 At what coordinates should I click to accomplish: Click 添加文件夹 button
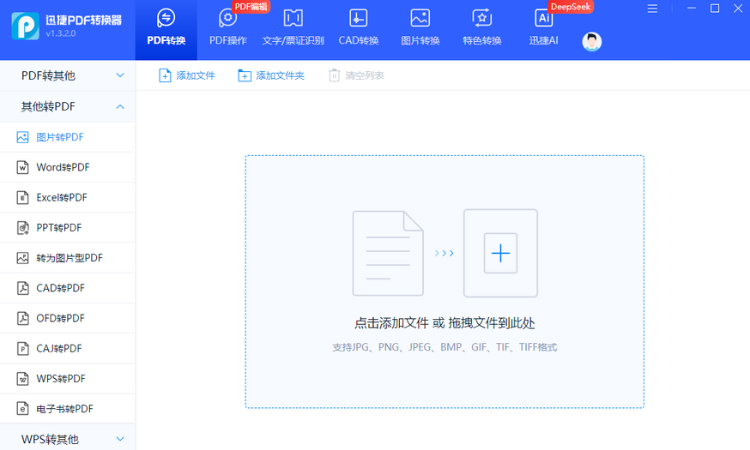(271, 75)
